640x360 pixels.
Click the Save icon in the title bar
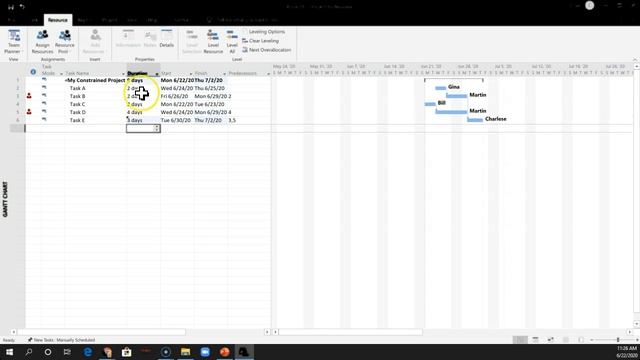tap(11, 7)
